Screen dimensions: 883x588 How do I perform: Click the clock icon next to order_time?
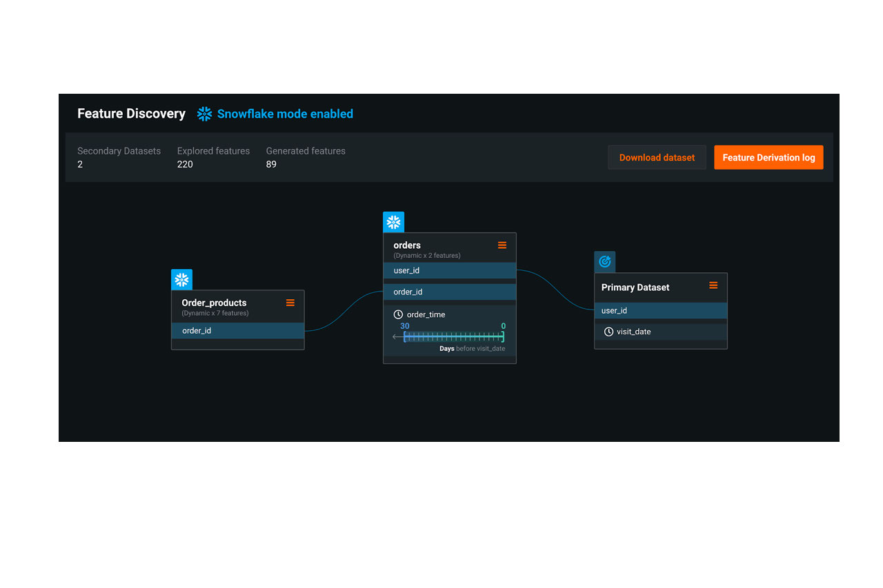[x=398, y=314]
